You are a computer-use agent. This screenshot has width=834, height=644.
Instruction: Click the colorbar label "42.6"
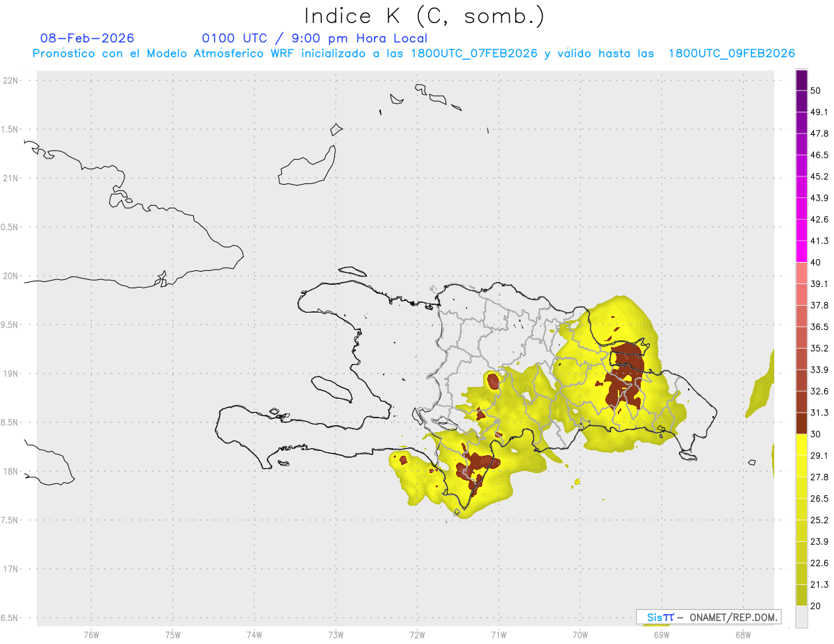819,220
